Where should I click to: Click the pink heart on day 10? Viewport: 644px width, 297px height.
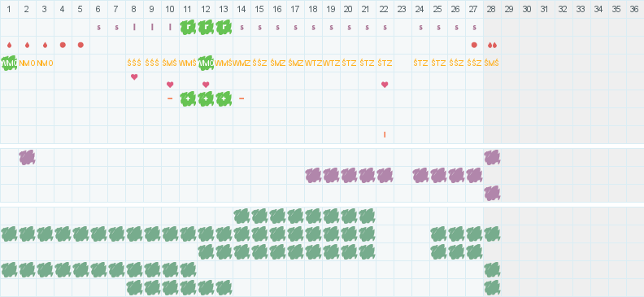(170, 85)
